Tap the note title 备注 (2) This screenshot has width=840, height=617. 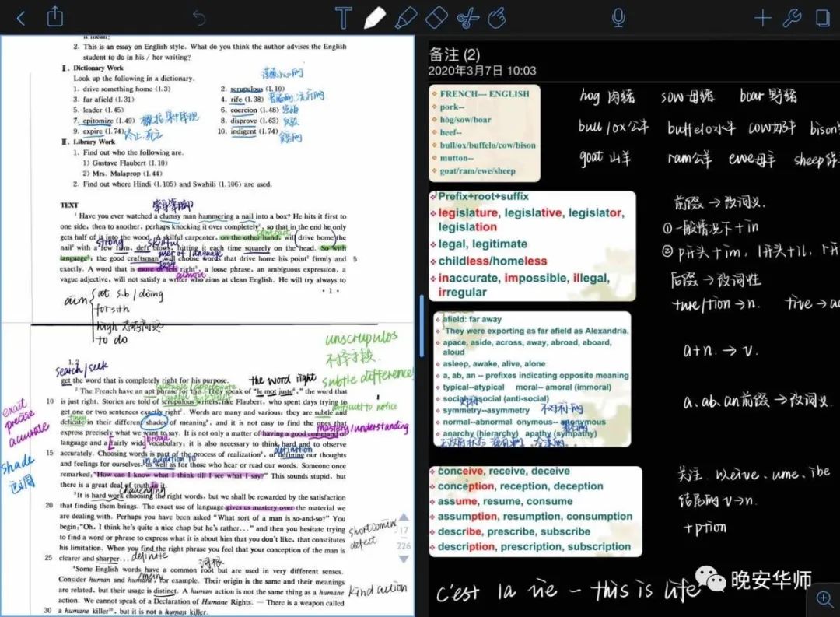point(454,54)
